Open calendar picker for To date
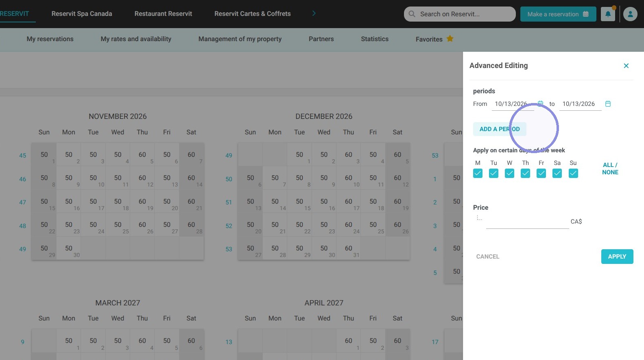This screenshot has height=360, width=644. (x=608, y=103)
